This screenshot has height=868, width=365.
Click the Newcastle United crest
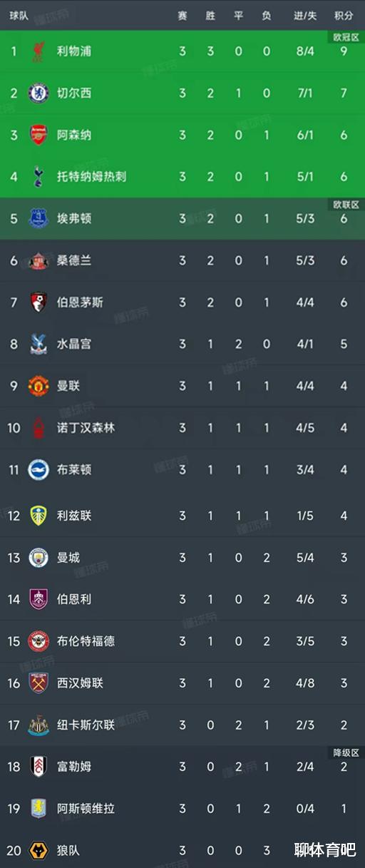38,725
